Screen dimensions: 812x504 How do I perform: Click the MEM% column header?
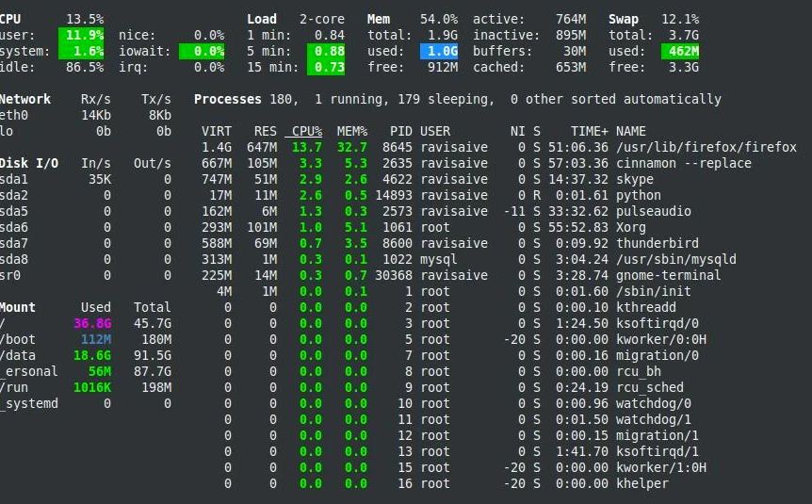point(352,131)
